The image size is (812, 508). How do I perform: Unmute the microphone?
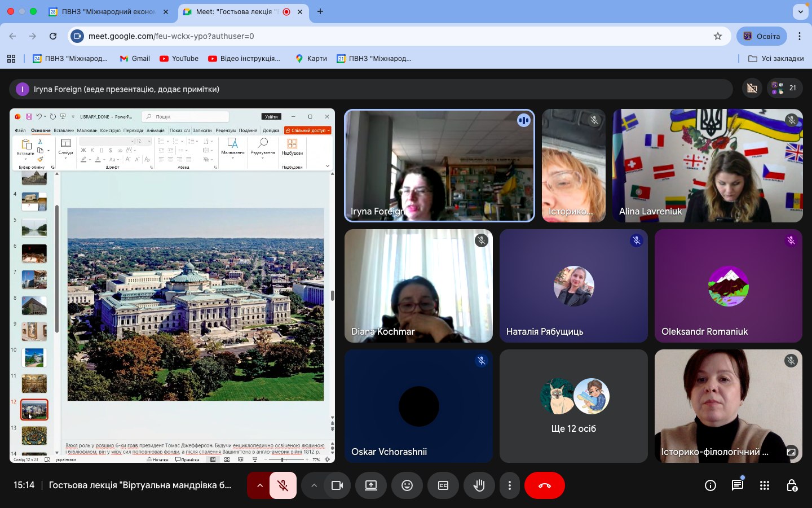(x=283, y=485)
